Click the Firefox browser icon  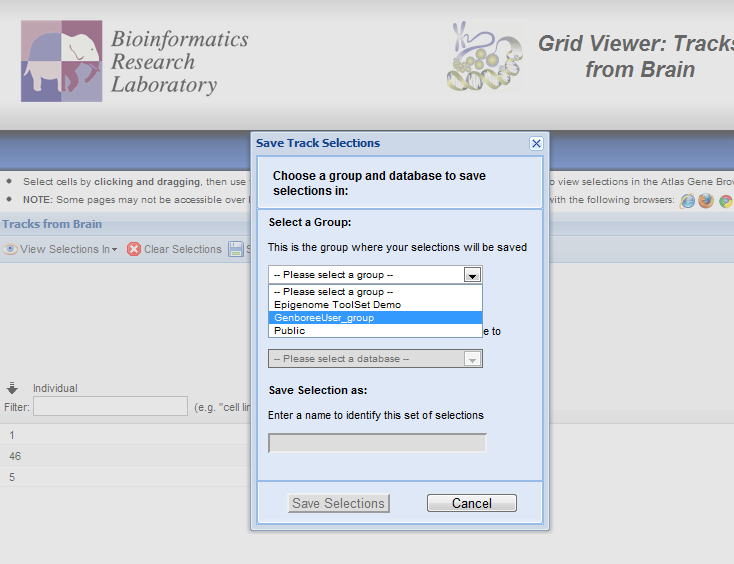[x=706, y=201]
